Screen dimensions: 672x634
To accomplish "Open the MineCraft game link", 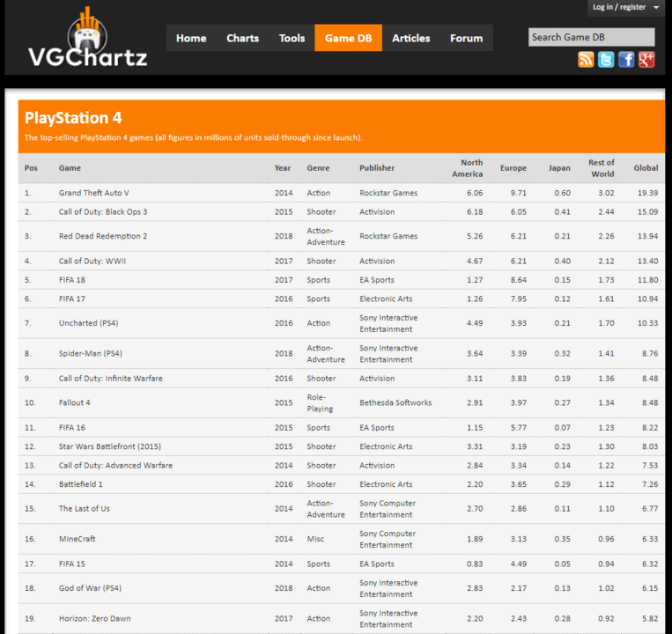I will coord(78,539).
